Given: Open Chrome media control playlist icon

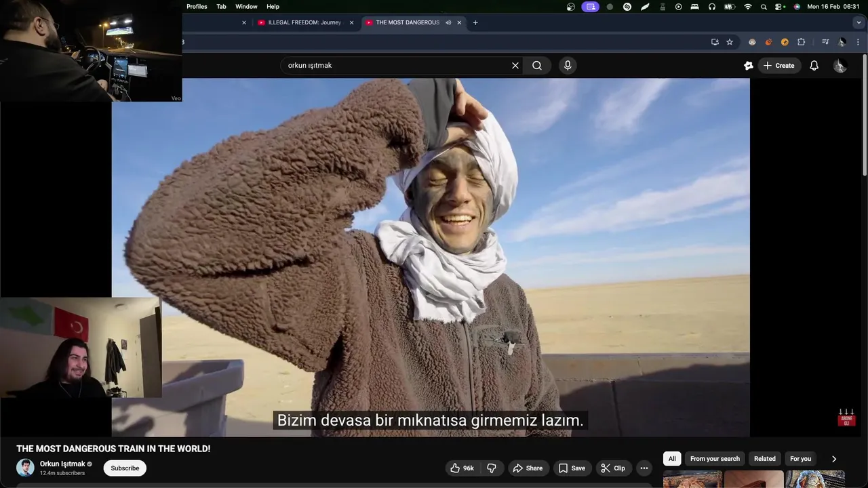Looking at the screenshot, I should tap(825, 42).
